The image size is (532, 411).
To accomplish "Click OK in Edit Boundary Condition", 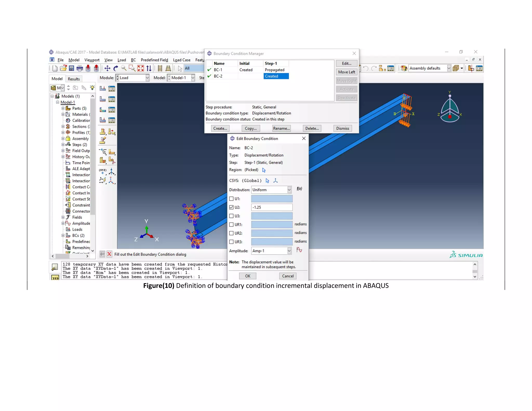I will 248,276.
